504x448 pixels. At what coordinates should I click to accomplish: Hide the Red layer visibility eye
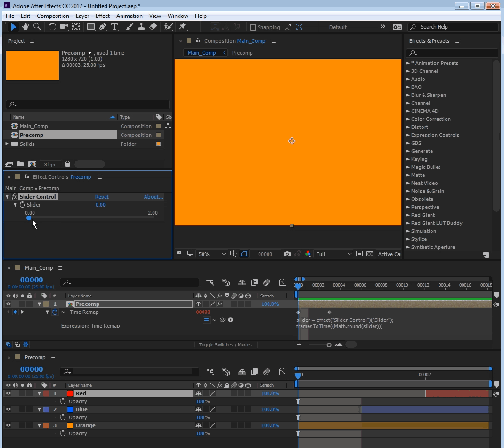click(x=8, y=393)
